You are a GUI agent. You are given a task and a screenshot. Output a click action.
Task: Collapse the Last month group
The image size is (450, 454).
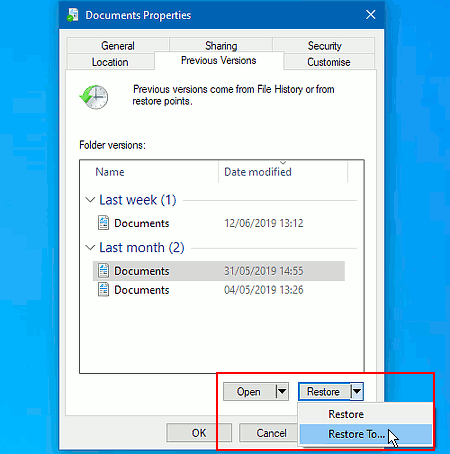(x=90, y=248)
